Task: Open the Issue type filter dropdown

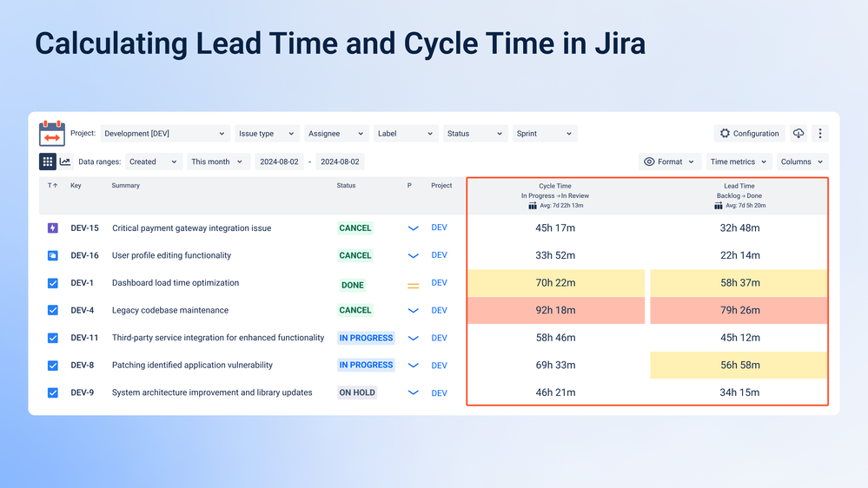Action: (267, 134)
